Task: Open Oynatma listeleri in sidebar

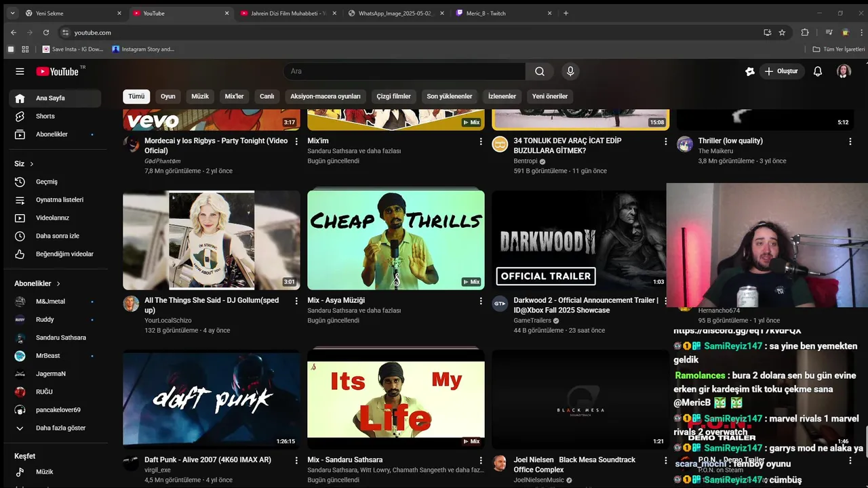Action: tap(55, 200)
